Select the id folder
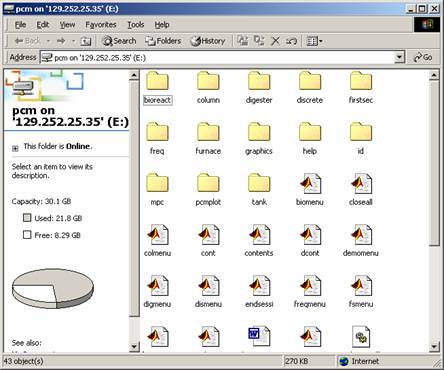The height and width of the screenshot is (370, 444). click(x=361, y=138)
